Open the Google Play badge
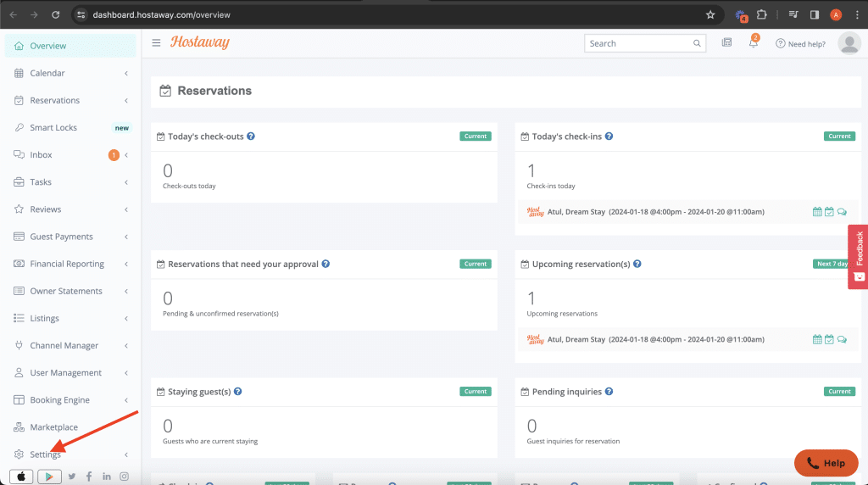868x485 pixels. pyautogui.click(x=49, y=477)
